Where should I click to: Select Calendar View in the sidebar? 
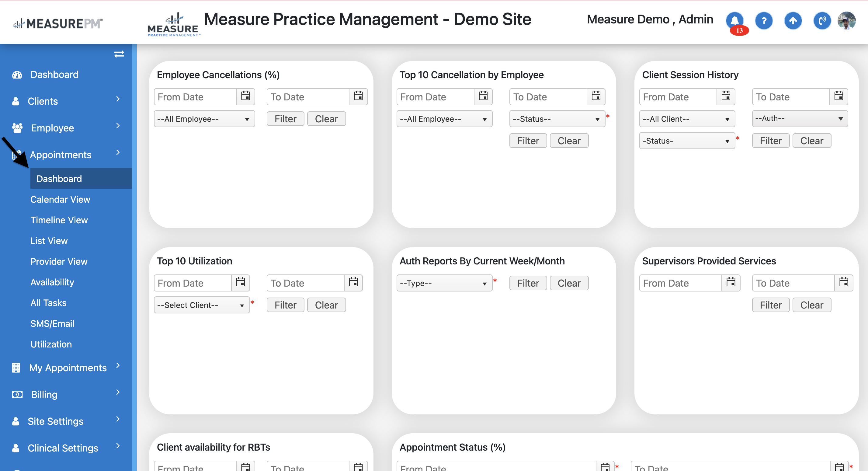[60, 199]
